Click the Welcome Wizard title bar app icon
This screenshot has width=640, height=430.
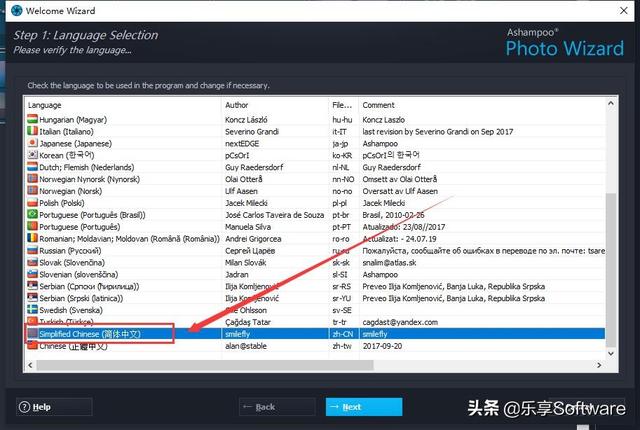pos(16,11)
